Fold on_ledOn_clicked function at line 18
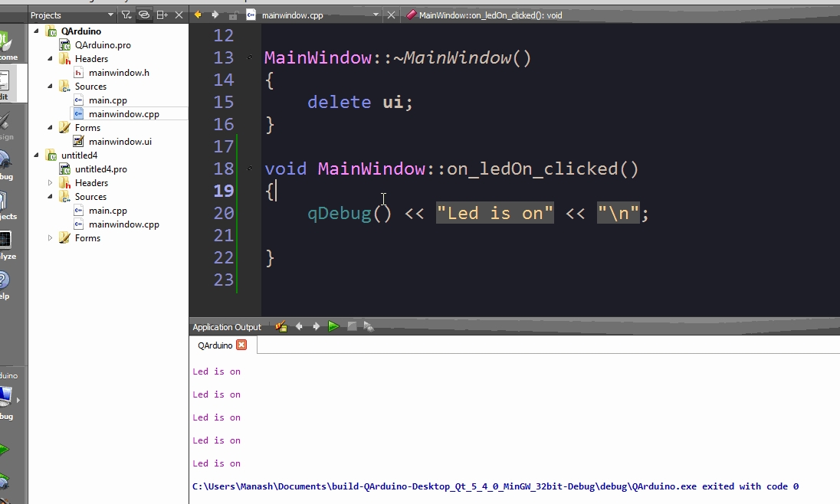Viewport: 840px width, 504px height. click(x=249, y=169)
